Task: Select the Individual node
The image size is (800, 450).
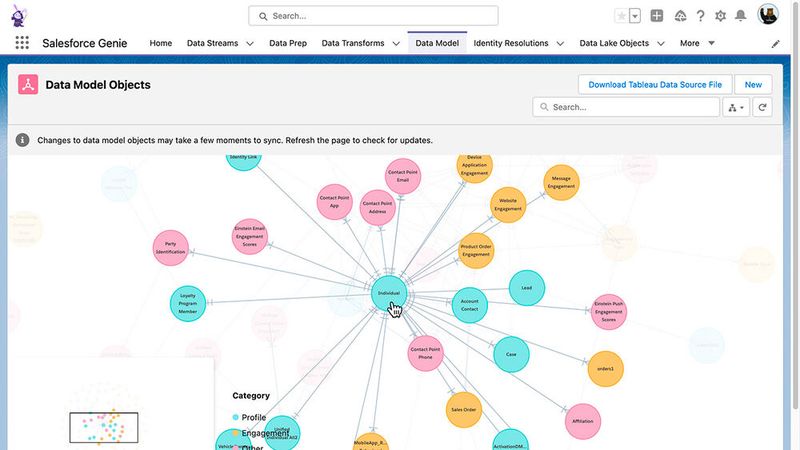Action: 389,293
